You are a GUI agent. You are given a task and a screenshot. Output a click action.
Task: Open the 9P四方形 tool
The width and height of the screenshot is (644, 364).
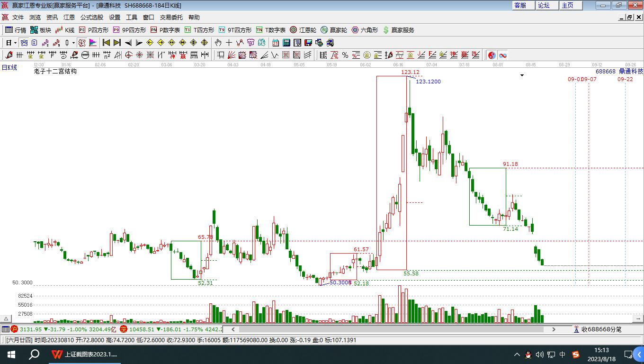129,30
